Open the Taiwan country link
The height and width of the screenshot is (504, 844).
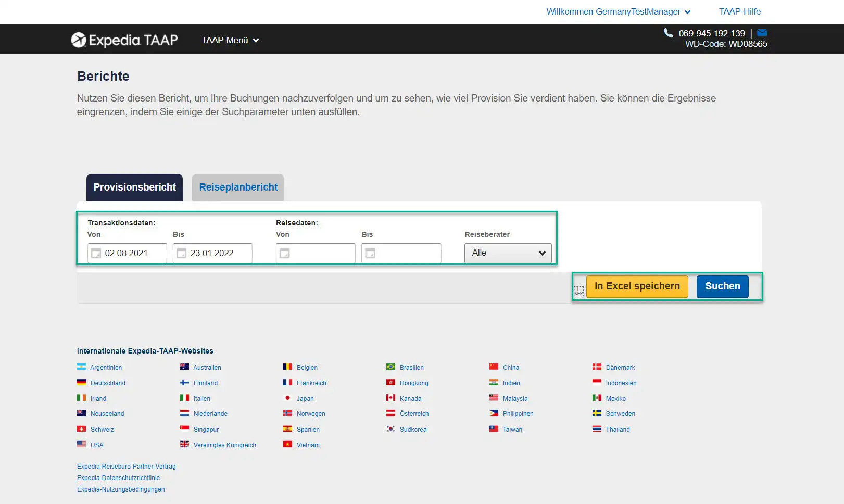512,430
